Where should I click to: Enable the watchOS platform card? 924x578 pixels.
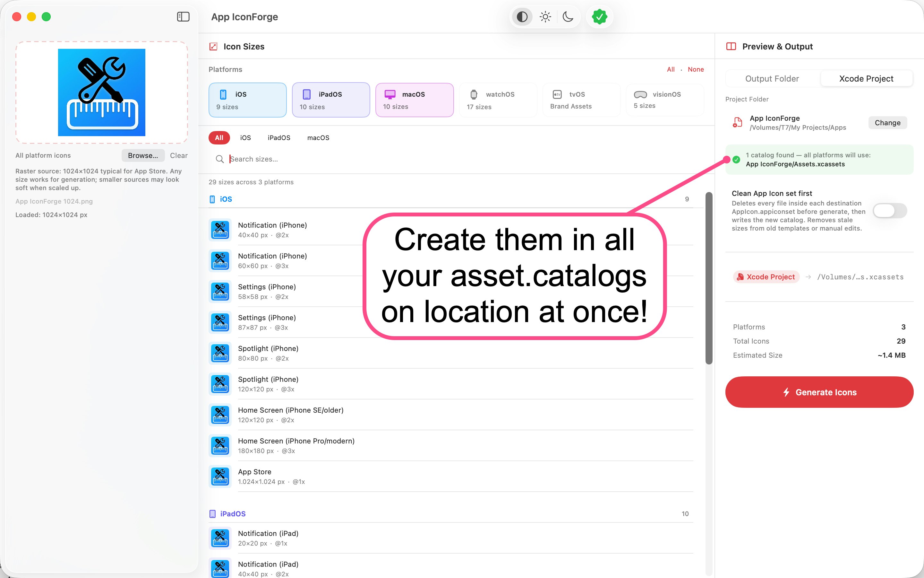498,100
